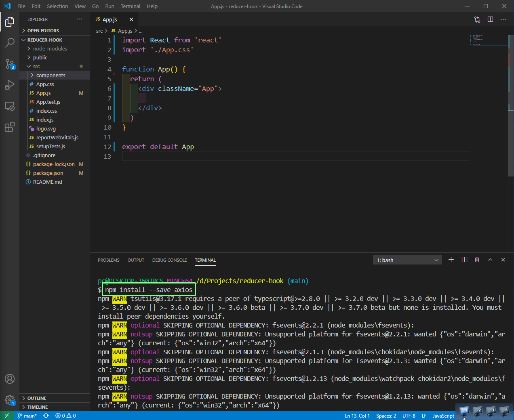Expand the node_modules folder
The width and height of the screenshot is (514, 420).
click(55, 48)
